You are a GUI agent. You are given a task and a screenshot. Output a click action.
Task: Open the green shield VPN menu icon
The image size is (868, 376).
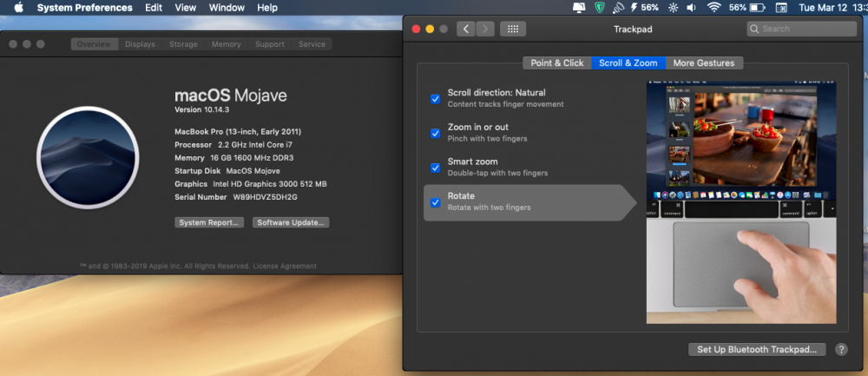point(600,8)
